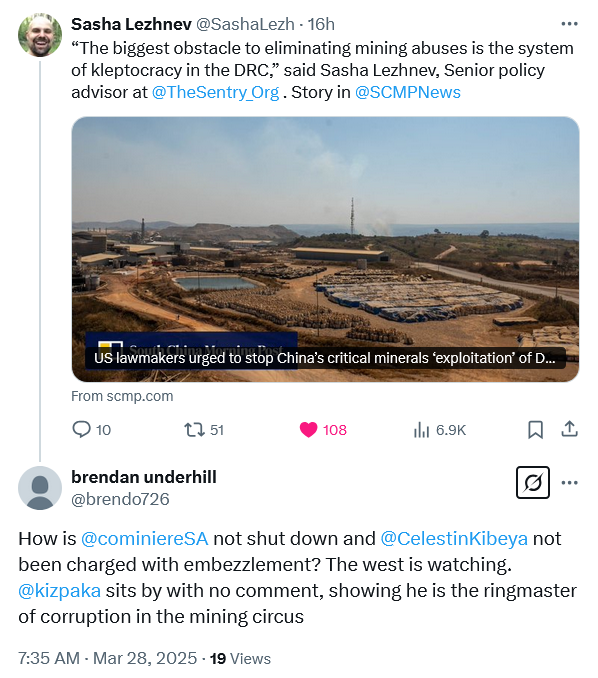
Task: Open Sasha Lezhnev's profile avatar
Action: [x=40, y=35]
